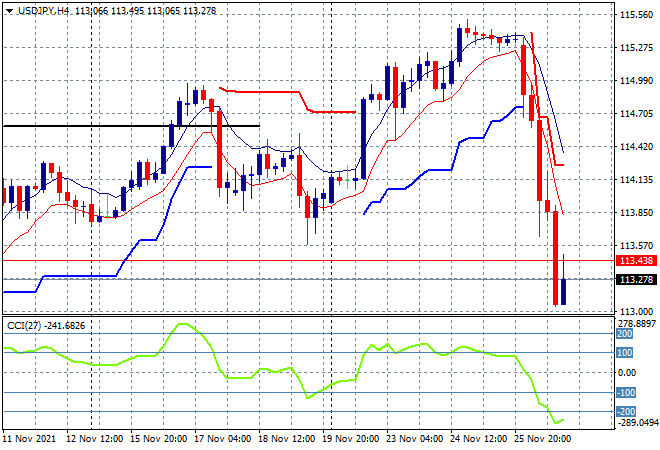Click the 23 Nov 04:00 time label
660x450 pixels.
coord(415,439)
